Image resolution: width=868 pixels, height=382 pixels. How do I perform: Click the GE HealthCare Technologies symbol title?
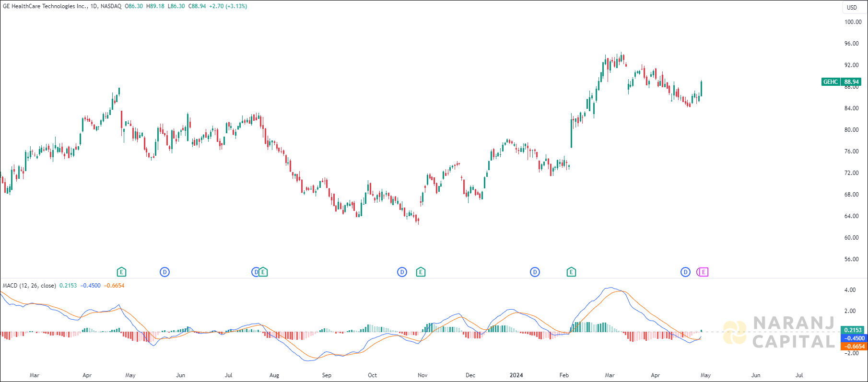coord(45,6)
